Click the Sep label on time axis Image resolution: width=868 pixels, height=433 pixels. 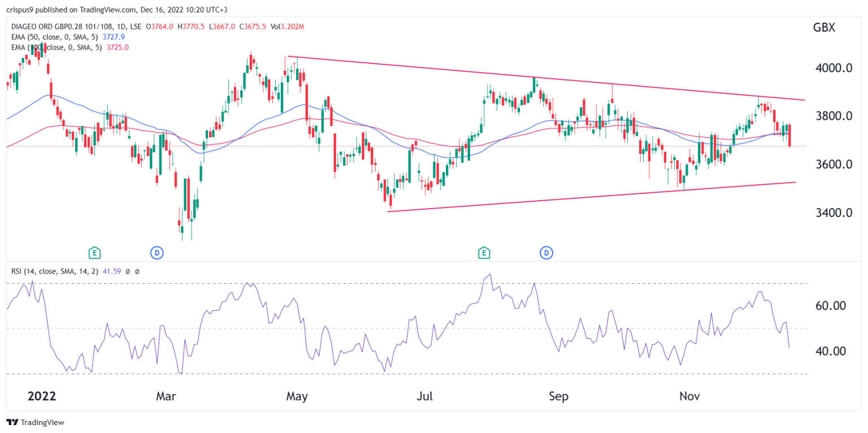558,396
